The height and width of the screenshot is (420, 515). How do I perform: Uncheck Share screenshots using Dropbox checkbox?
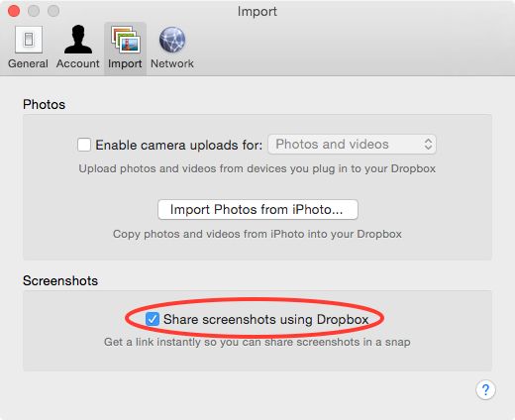[x=153, y=319]
